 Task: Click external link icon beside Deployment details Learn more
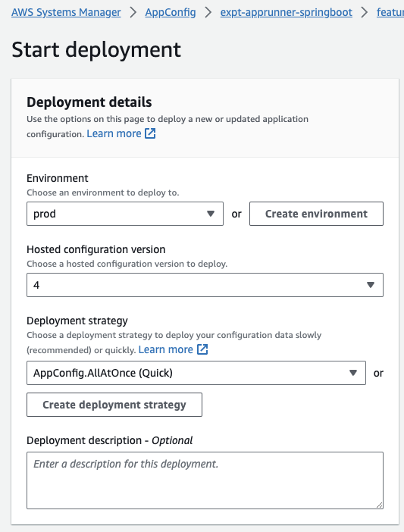click(x=150, y=133)
